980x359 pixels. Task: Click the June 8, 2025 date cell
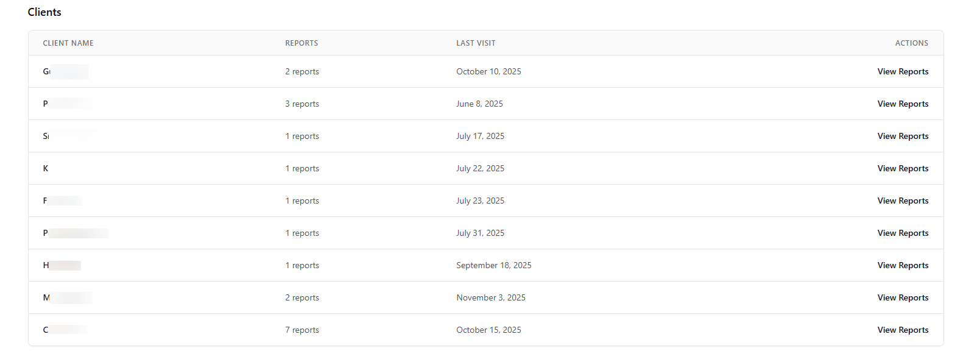click(479, 104)
